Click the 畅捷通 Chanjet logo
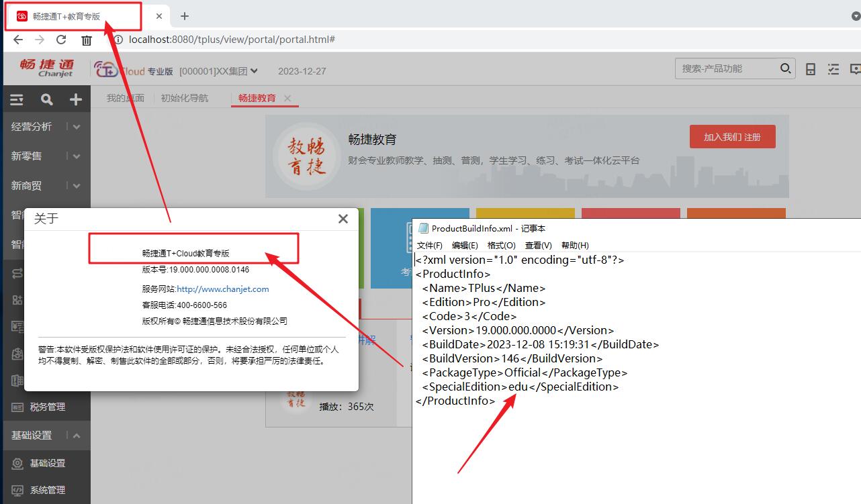The width and height of the screenshot is (861, 504). (x=46, y=68)
